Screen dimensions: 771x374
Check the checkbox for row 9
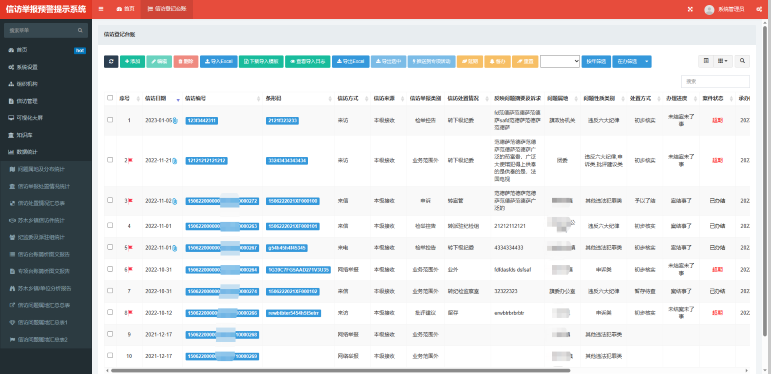click(110, 334)
